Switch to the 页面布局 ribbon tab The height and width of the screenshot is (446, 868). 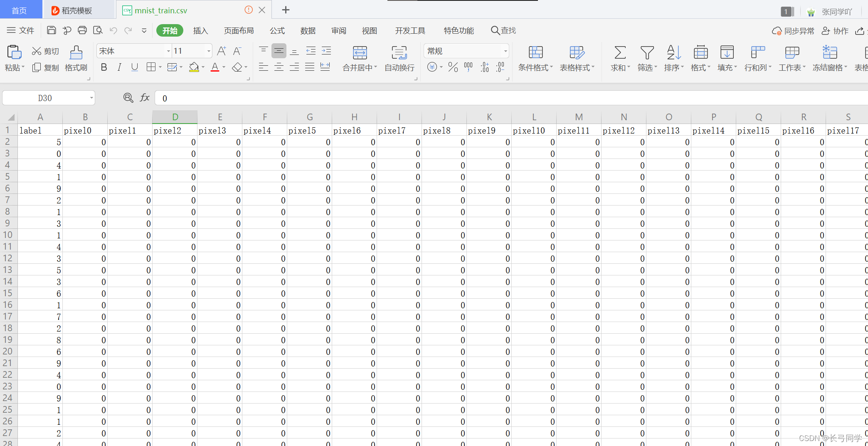coord(239,30)
